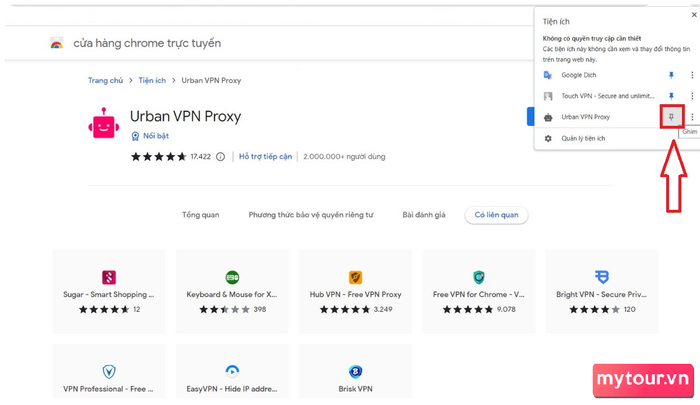Click the 17.422 ratings count
Screen dimensions: 700x405
[200, 157]
